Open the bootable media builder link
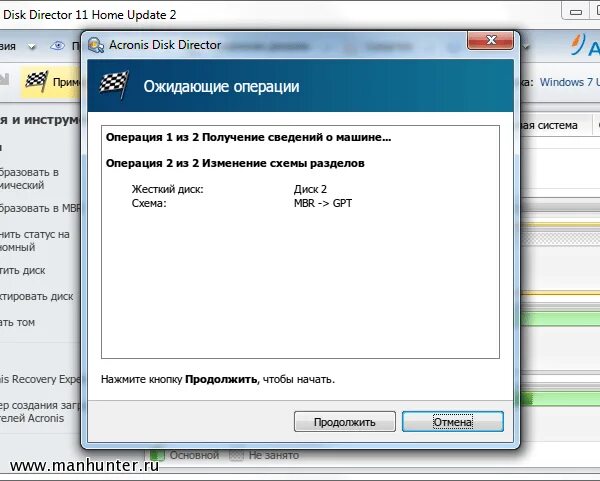The width and height of the screenshot is (600, 481). tap(40, 411)
